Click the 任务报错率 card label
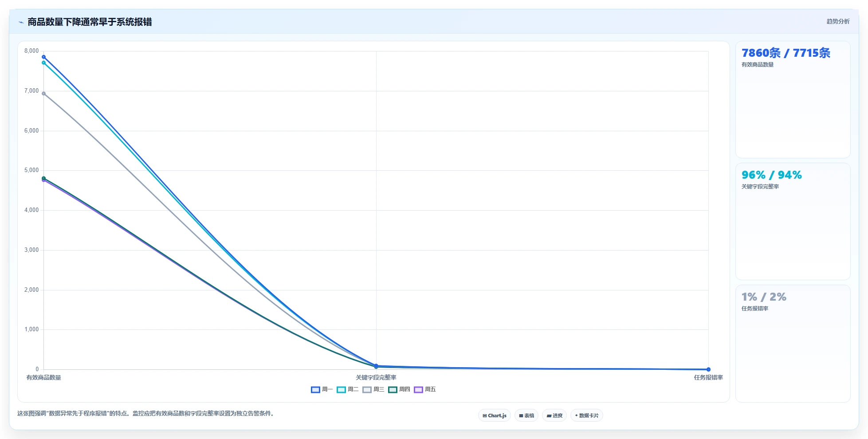Image resolution: width=868 pixels, height=439 pixels. [x=755, y=309]
